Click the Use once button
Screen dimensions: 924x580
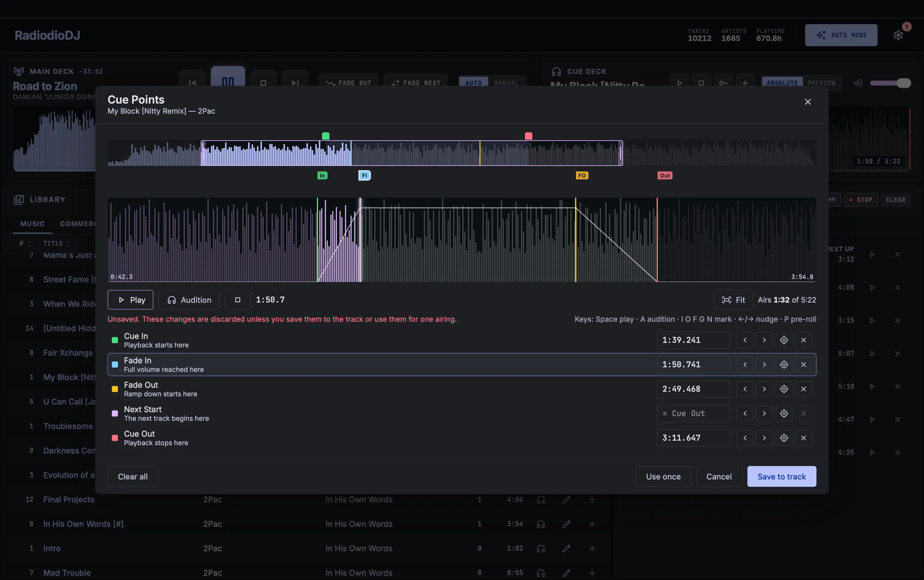663,476
